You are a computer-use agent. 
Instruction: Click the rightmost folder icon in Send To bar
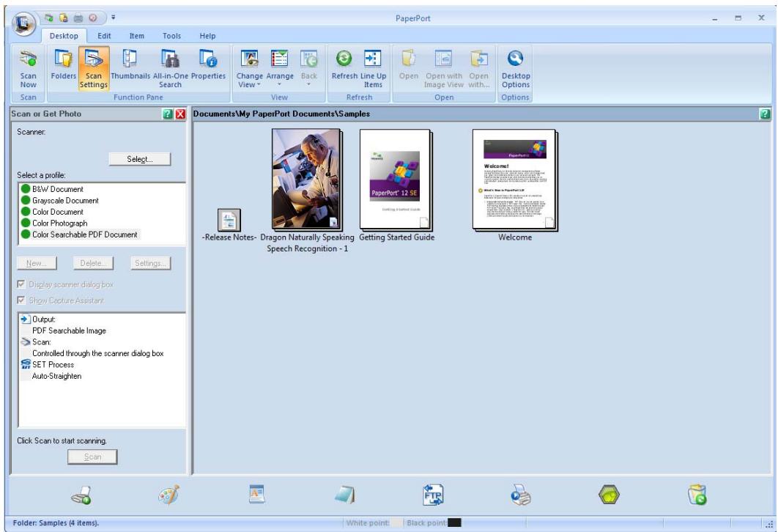pos(697,495)
